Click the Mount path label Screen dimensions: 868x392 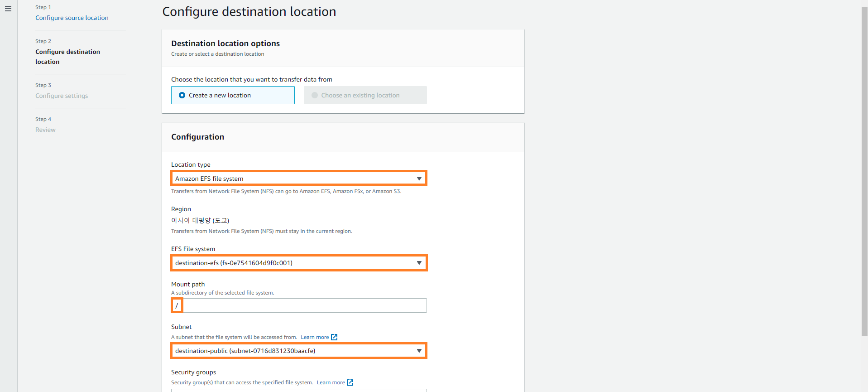(188, 284)
